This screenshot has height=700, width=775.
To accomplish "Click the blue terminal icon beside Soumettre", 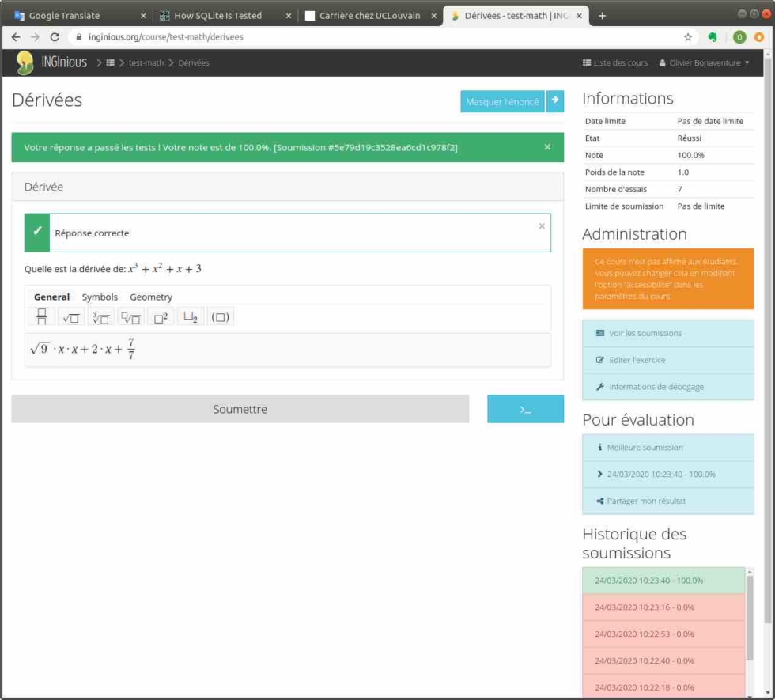I will click(525, 409).
